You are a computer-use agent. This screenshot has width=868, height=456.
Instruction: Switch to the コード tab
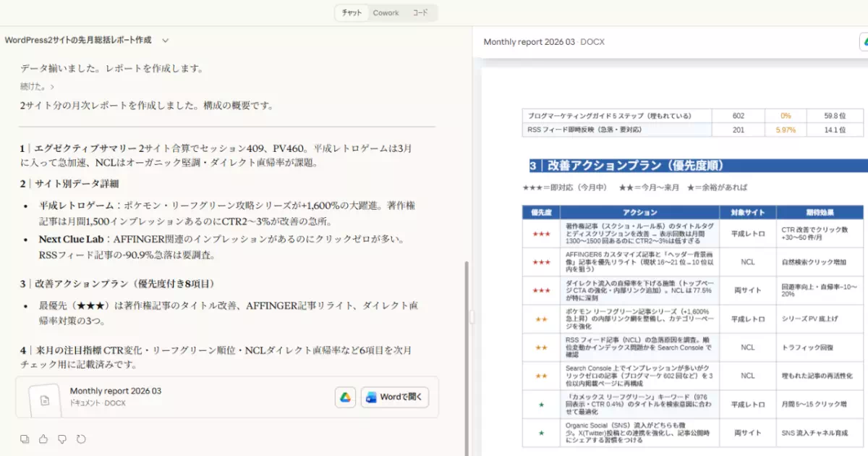point(420,13)
